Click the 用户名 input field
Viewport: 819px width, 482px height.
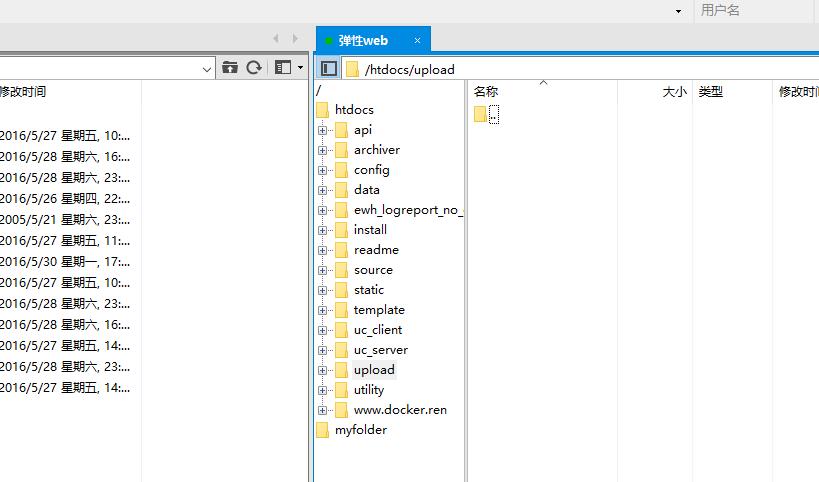click(755, 10)
